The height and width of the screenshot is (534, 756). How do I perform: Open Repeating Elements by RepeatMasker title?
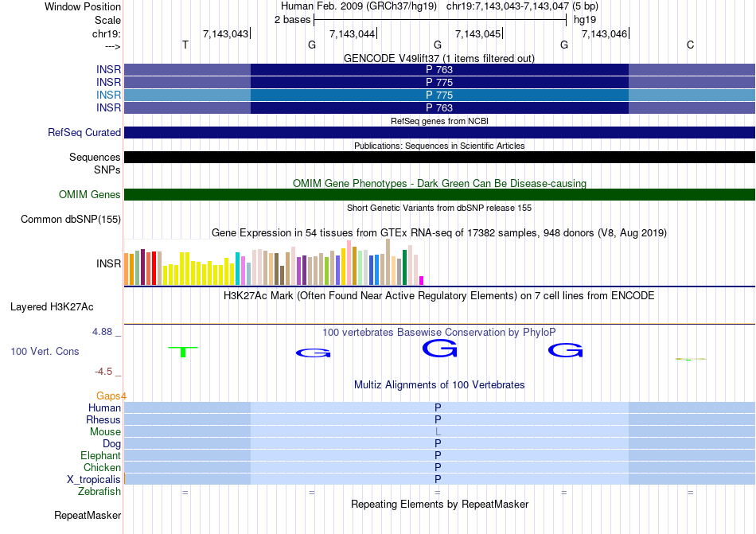[x=439, y=504]
